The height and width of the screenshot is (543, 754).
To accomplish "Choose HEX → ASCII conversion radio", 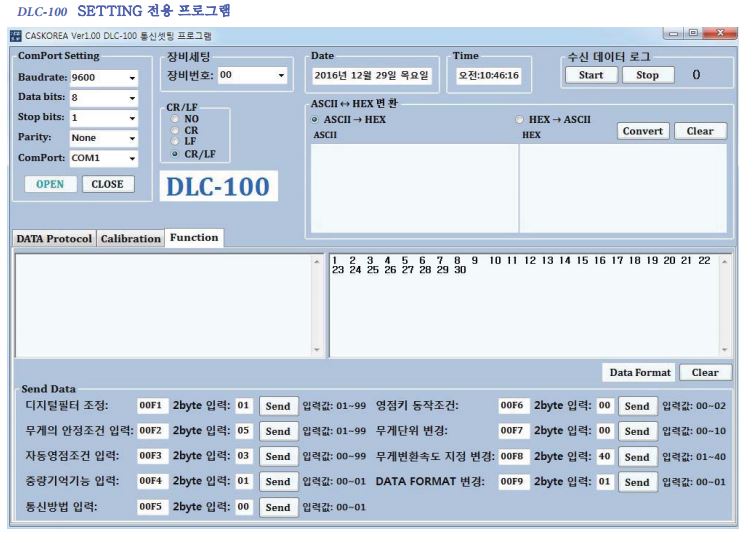I will coord(519,119).
